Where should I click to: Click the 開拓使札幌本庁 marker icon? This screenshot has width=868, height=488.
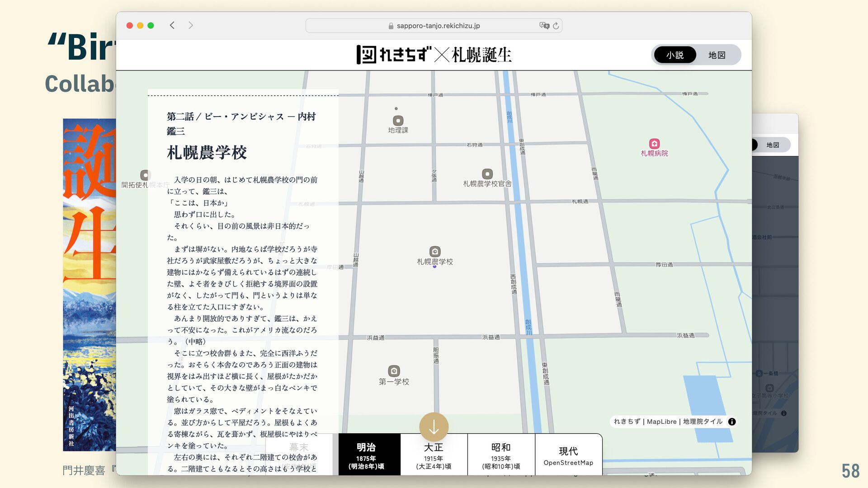(145, 175)
